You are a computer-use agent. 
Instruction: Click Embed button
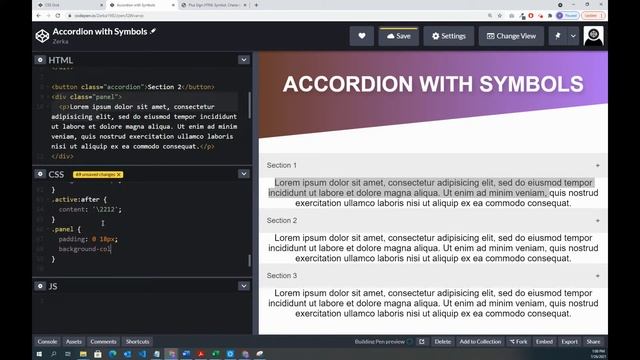pos(544,342)
